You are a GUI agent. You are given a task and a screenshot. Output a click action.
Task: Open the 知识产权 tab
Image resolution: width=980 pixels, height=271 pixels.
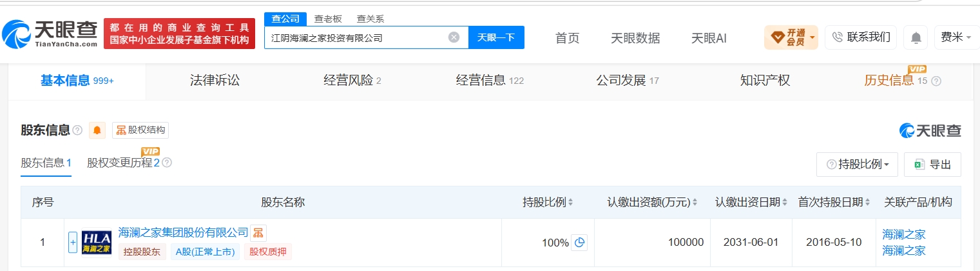pyautogui.click(x=765, y=81)
